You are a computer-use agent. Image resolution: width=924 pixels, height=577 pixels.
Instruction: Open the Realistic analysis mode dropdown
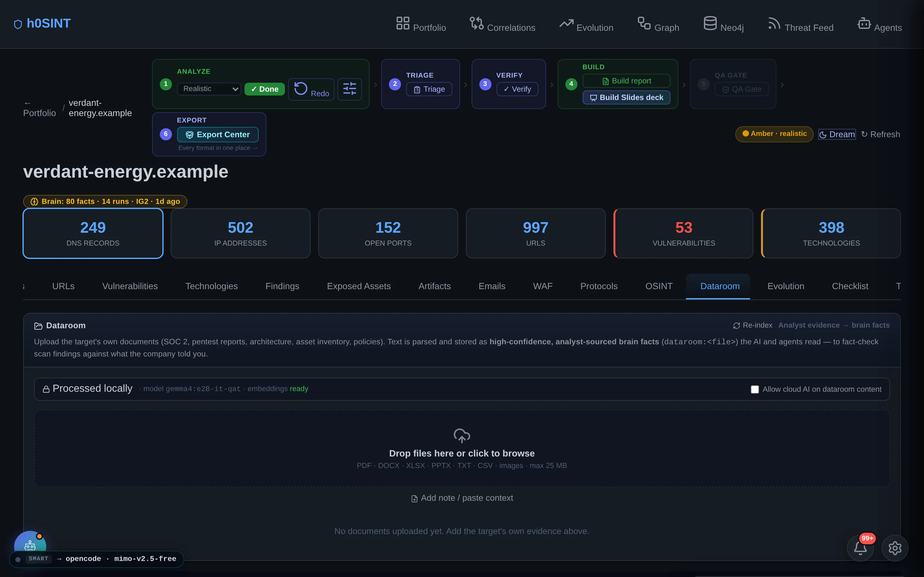click(209, 89)
